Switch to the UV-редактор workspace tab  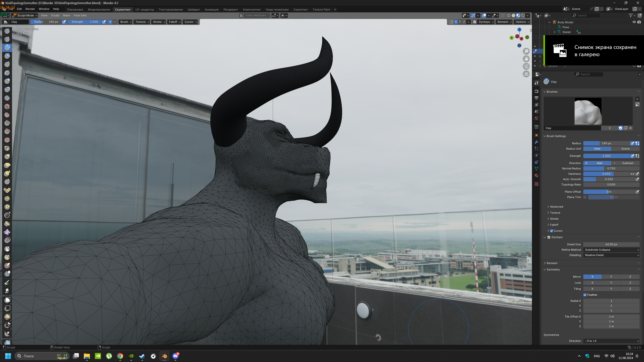tap(145, 10)
